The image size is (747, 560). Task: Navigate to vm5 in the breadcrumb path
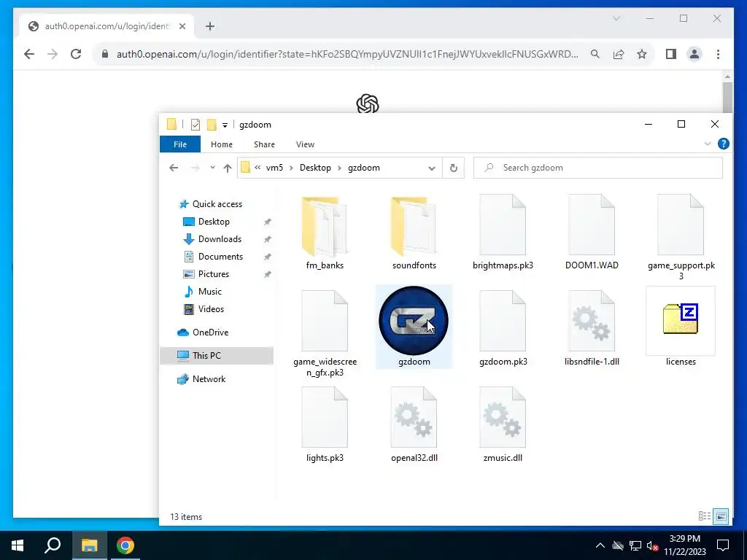point(274,168)
